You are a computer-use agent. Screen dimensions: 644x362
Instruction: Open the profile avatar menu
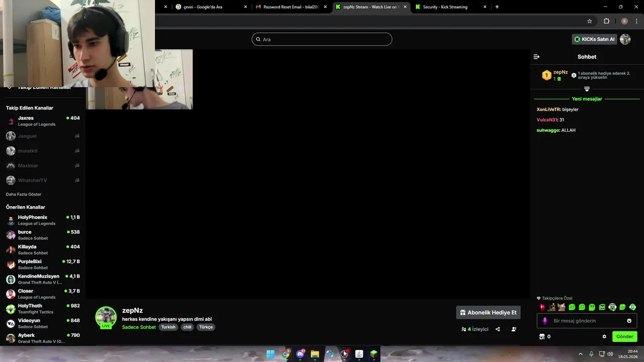pos(625,39)
